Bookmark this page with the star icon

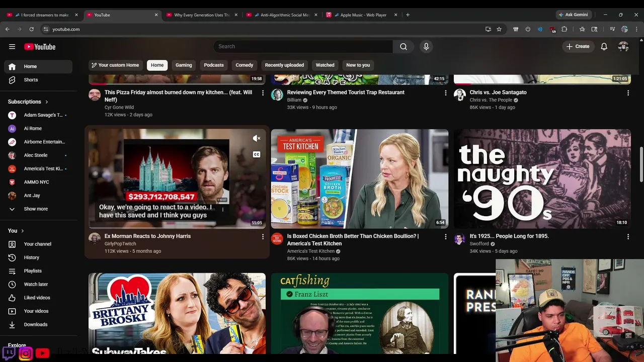tap(499, 29)
